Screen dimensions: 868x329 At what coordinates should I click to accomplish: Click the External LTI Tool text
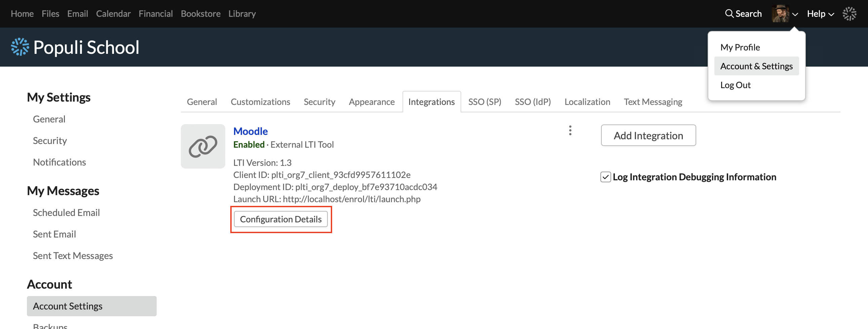pyautogui.click(x=302, y=145)
